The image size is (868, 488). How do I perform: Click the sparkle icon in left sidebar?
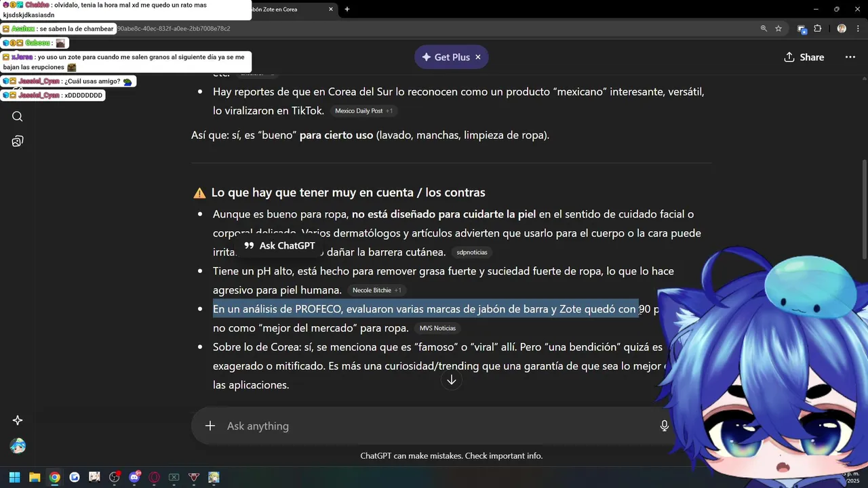click(18, 420)
